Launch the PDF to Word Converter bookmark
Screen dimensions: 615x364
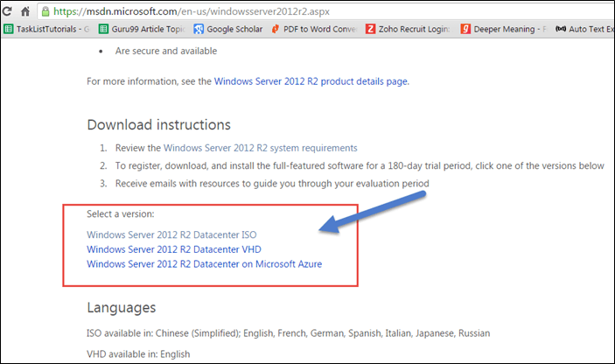pos(315,29)
